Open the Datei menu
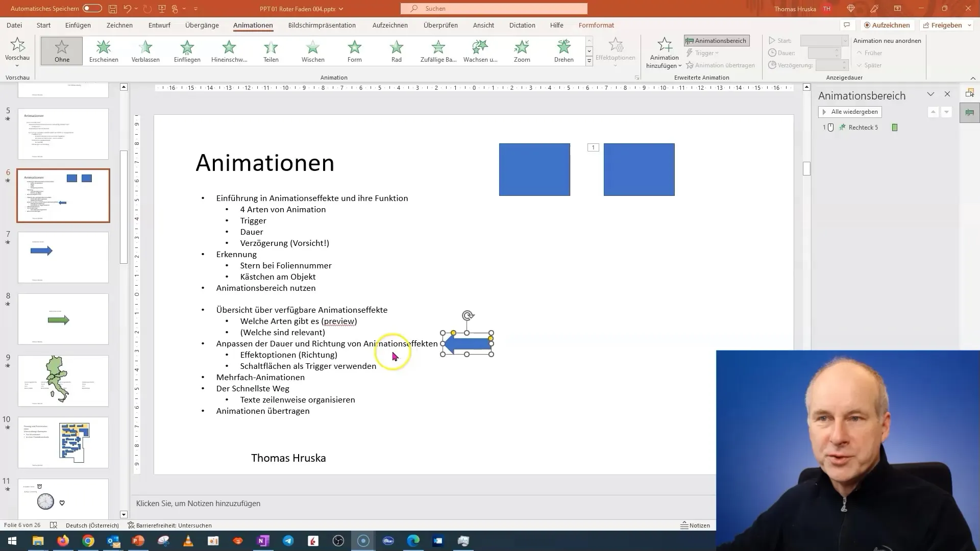 (x=14, y=25)
